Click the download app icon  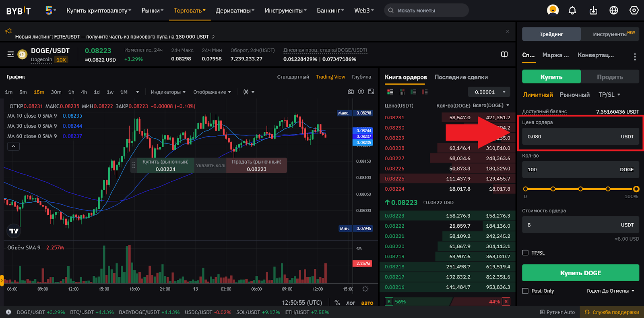click(x=593, y=10)
